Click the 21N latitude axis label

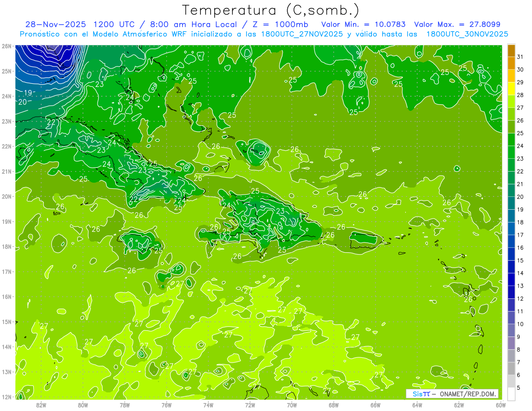click(x=6, y=171)
